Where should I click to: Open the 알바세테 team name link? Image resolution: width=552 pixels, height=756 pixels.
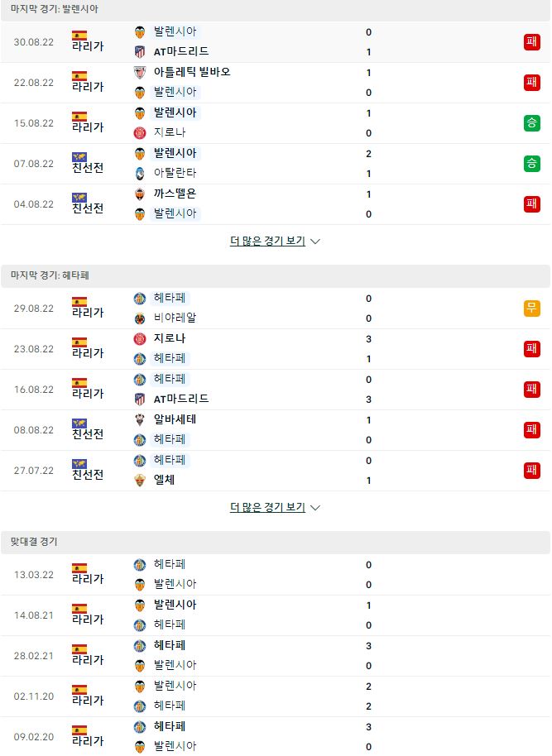(175, 419)
